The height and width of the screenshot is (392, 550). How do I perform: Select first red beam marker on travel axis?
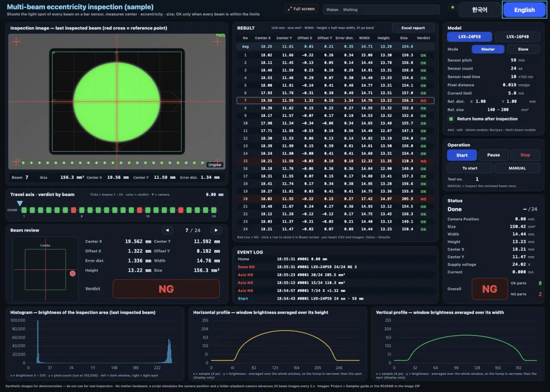(x=73, y=210)
